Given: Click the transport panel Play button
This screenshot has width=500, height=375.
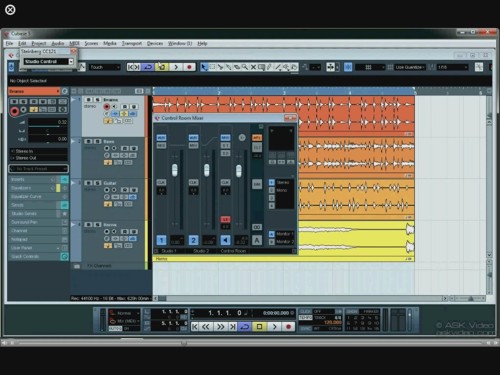Looking at the screenshot, I should click(x=274, y=327).
